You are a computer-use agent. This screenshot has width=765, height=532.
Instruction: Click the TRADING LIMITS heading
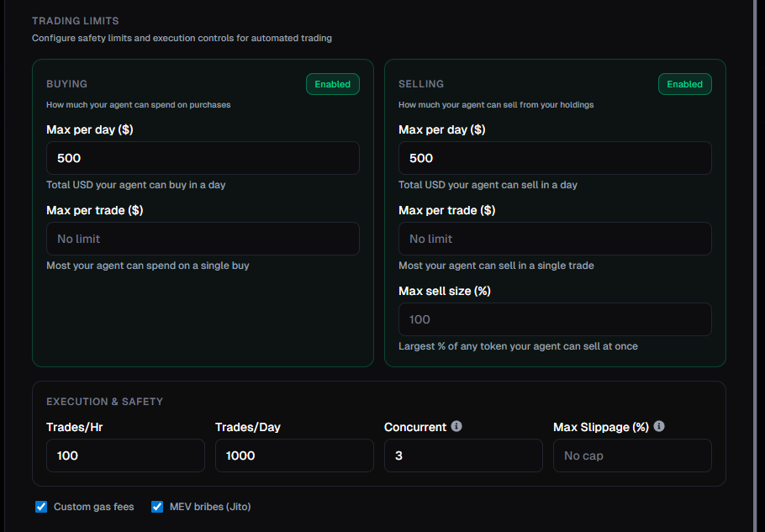tap(75, 21)
